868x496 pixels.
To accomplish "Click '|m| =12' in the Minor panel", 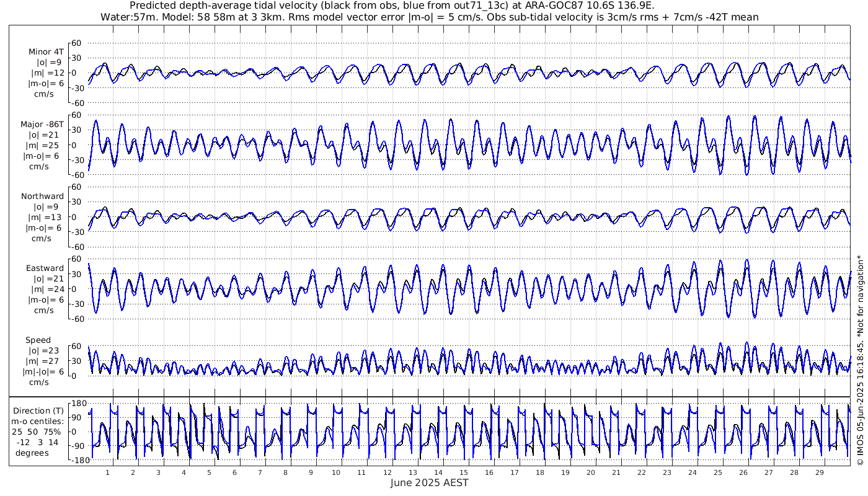I will 48,73.
